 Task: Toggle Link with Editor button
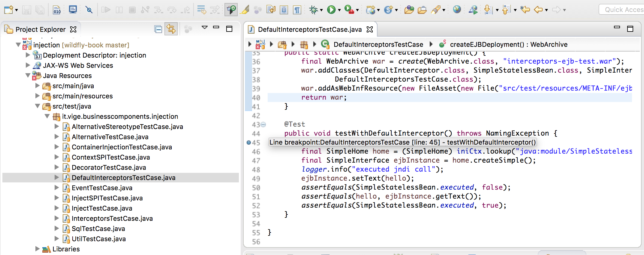171,29
